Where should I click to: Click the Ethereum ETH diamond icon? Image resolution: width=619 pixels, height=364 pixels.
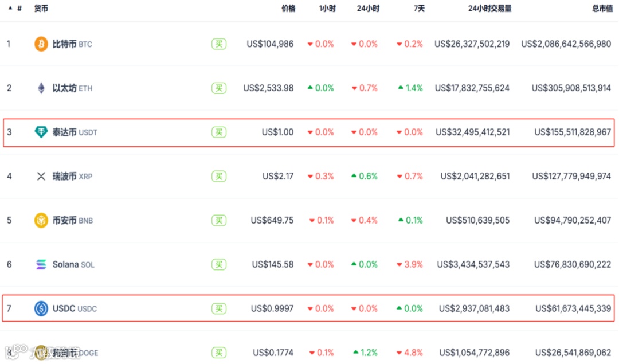tap(41, 88)
